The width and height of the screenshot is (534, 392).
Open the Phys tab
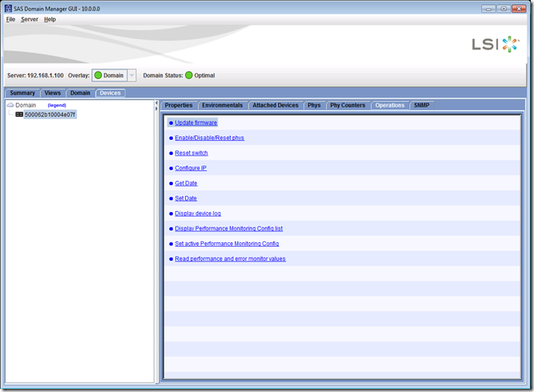click(x=314, y=105)
